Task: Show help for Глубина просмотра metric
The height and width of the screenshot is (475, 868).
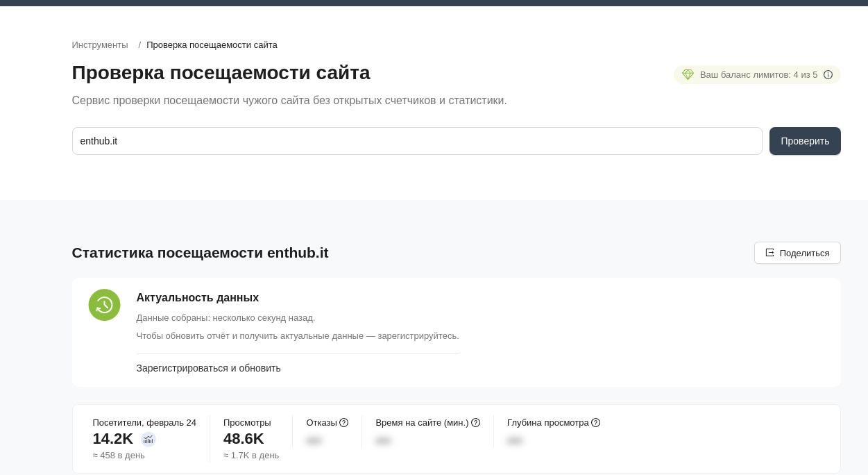Action: pos(595,422)
